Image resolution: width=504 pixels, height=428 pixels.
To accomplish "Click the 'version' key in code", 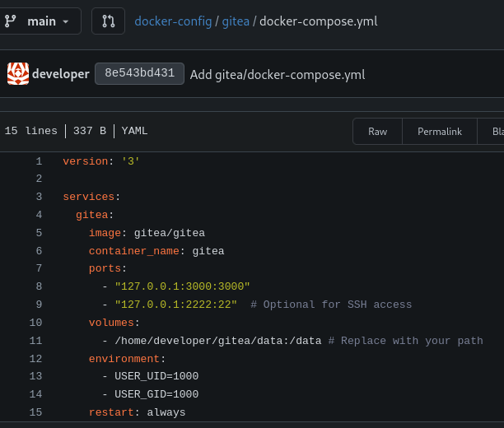I will click(x=85, y=161).
